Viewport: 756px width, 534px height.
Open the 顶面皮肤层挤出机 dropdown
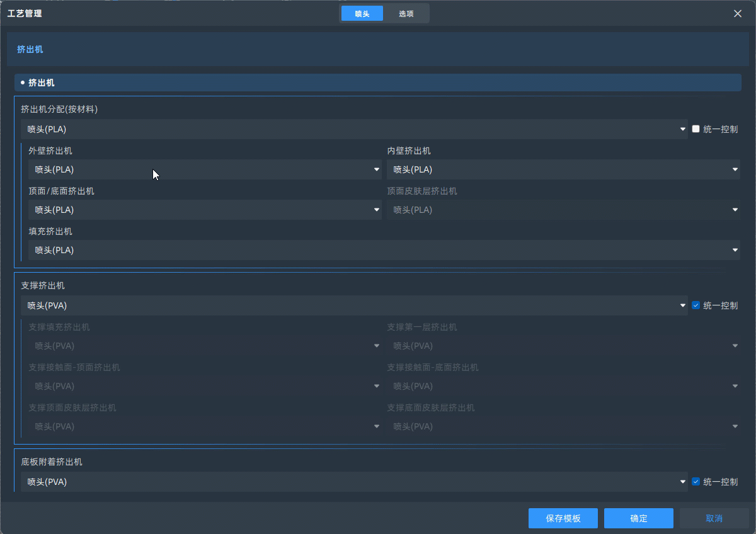[x=734, y=210]
